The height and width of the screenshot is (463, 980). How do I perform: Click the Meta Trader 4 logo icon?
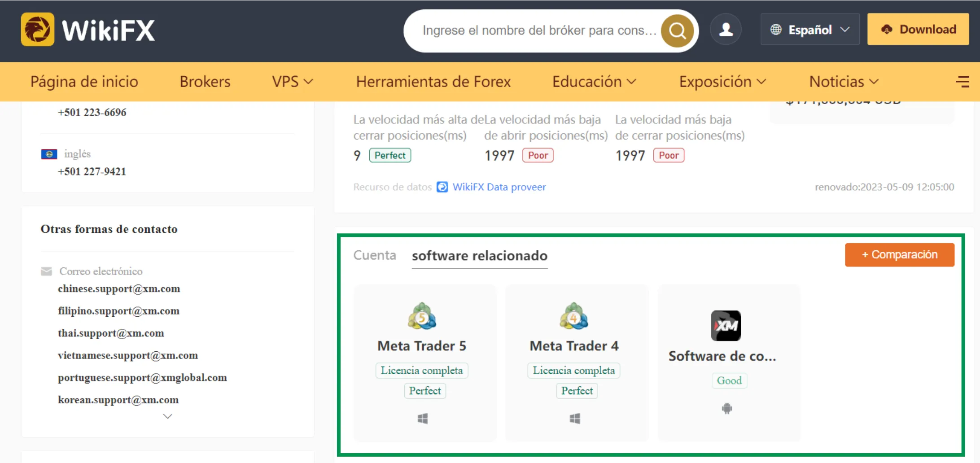(x=574, y=316)
